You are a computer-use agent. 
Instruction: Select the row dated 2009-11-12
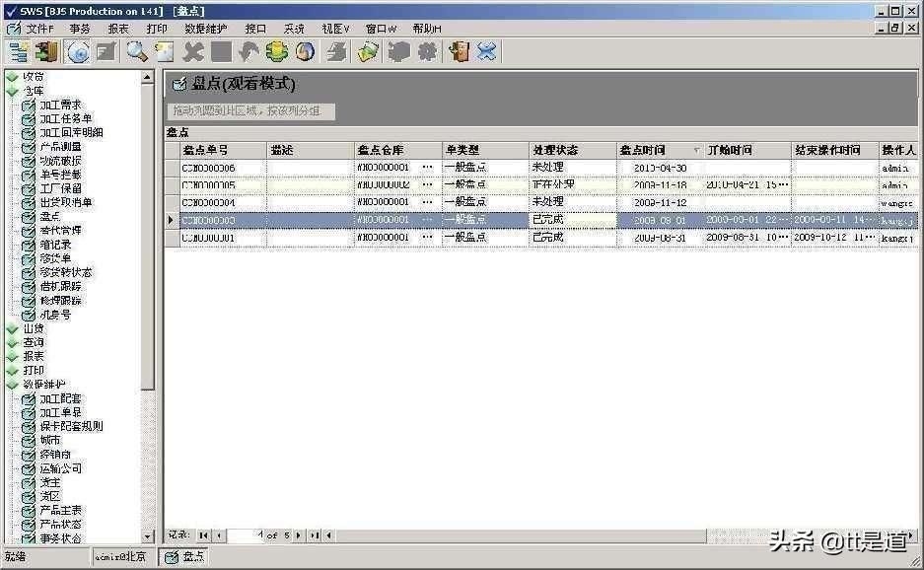(541, 203)
